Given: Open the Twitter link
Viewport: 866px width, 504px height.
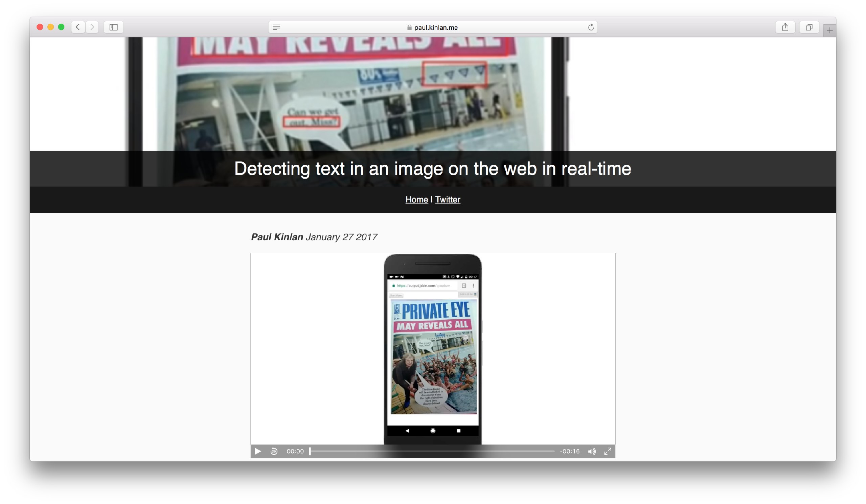Looking at the screenshot, I should [448, 200].
